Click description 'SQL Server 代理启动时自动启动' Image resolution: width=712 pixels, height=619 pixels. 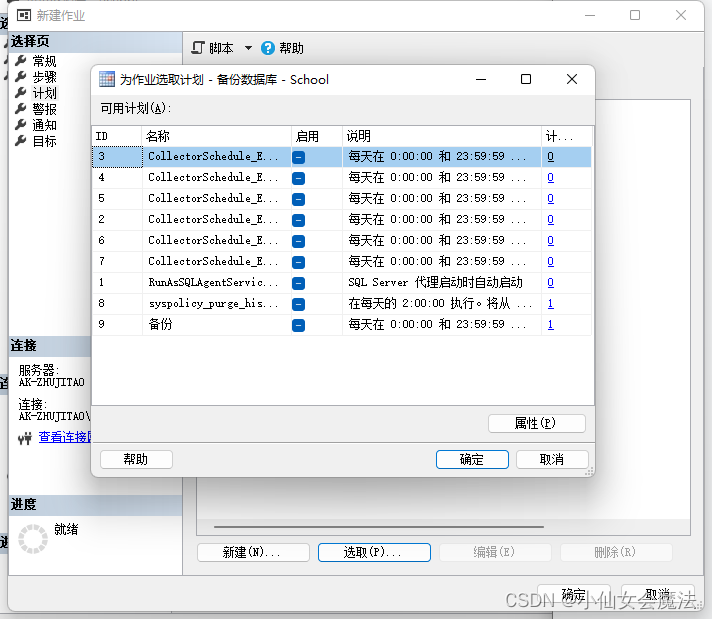tap(435, 282)
